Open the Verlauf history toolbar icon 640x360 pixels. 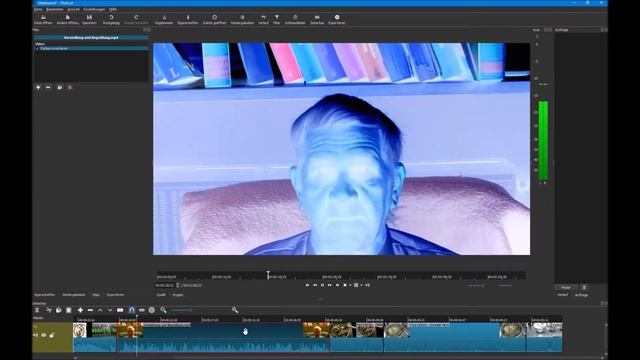coord(263,20)
